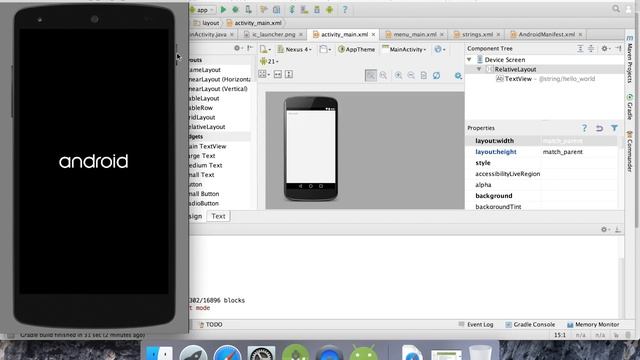Click the layout breadcrumb folder
640x360 pixels.
pos(206,23)
